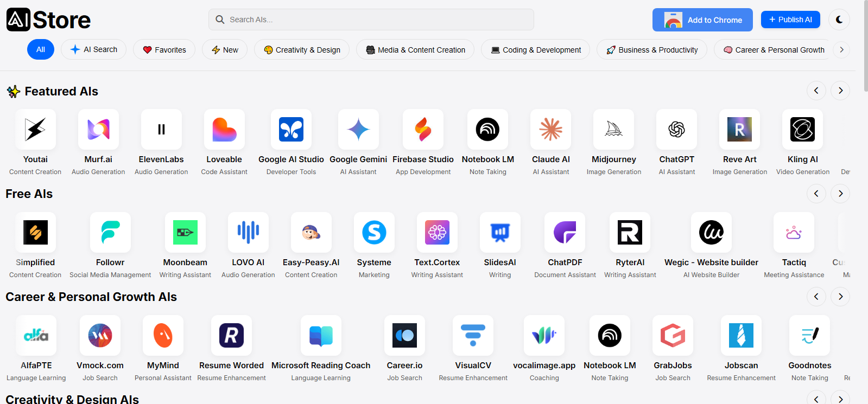Open the ElevenLabs app icon
Screen dimensions: 868x404
click(161, 129)
